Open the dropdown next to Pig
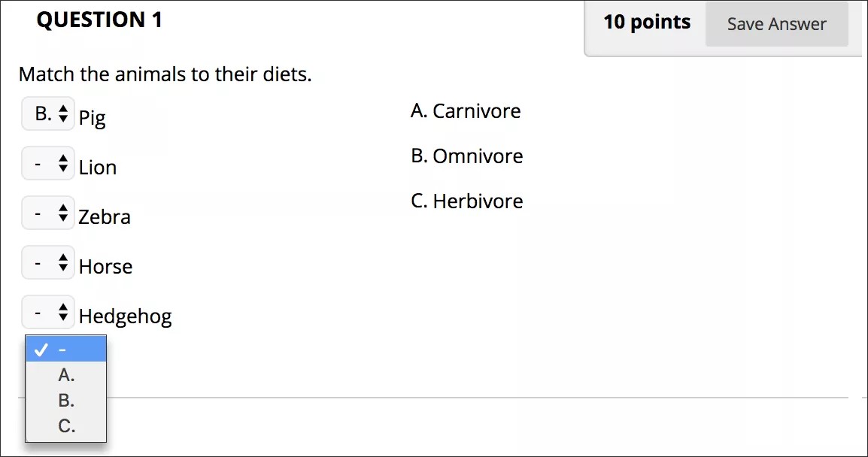868x457 pixels. coord(48,115)
